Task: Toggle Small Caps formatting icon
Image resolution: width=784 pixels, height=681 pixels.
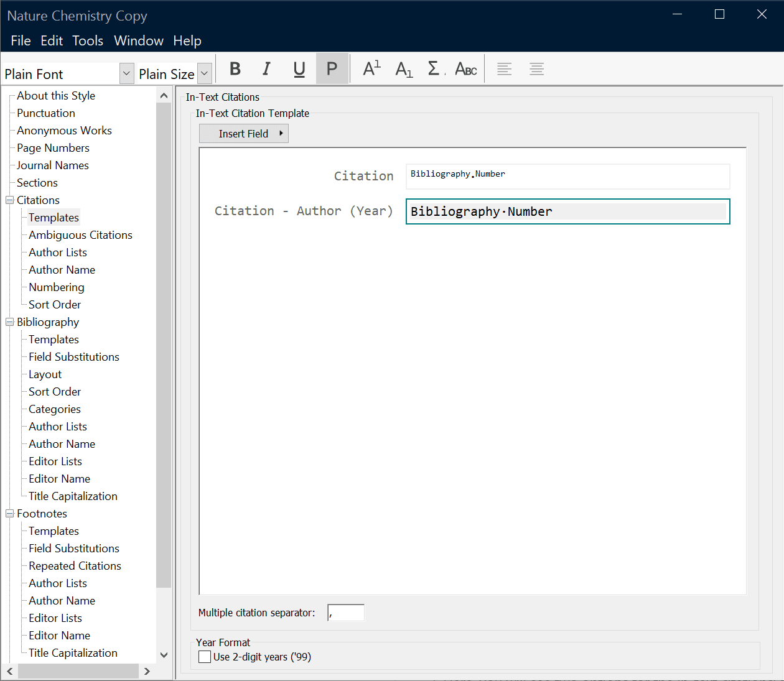Action: point(466,69)
